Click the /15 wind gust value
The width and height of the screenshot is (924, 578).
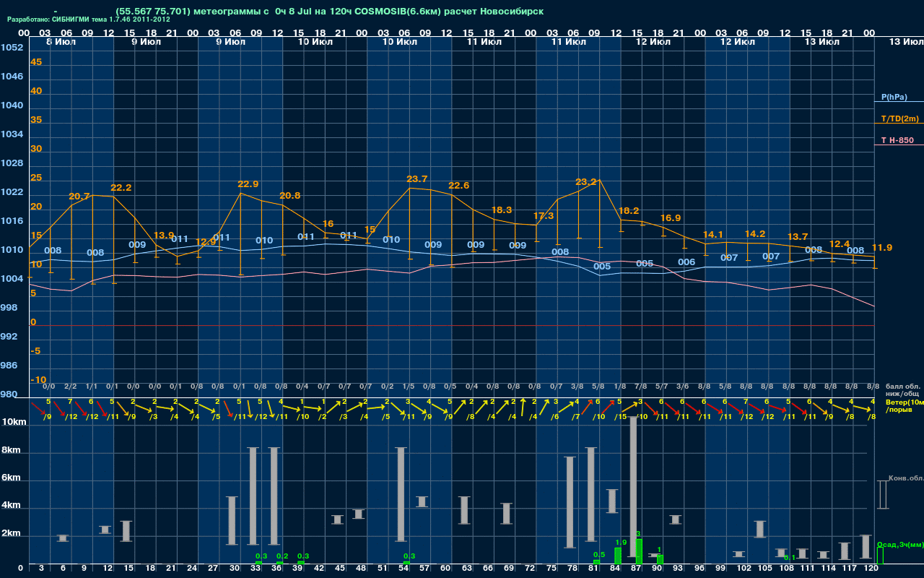[x=621, y=417]
